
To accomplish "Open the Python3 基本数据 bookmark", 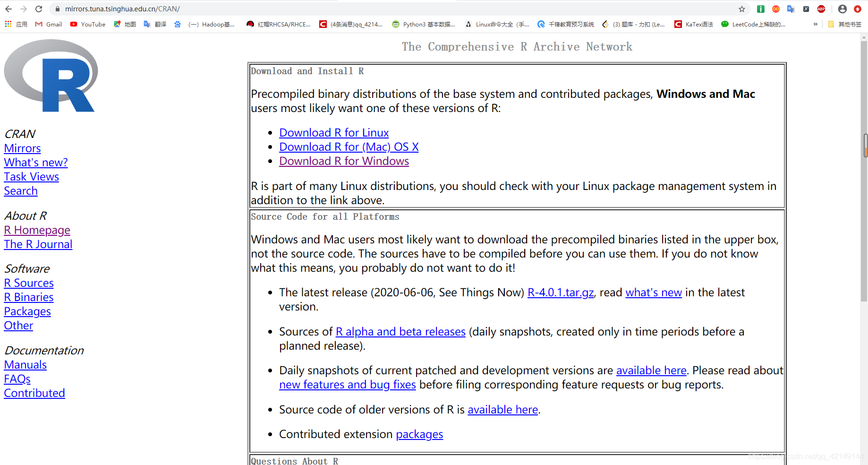I will (x=424, y=24).
